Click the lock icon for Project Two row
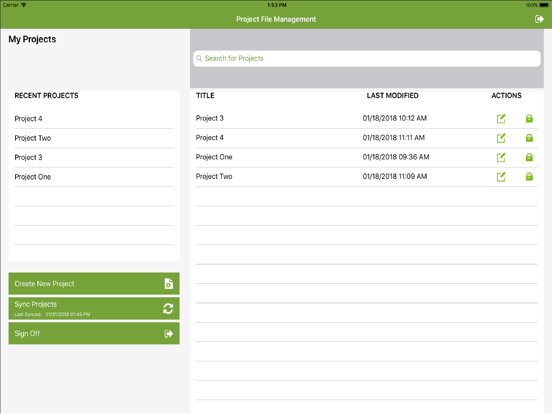This screenshot has width=552, height=414. [x=529, y=177]
